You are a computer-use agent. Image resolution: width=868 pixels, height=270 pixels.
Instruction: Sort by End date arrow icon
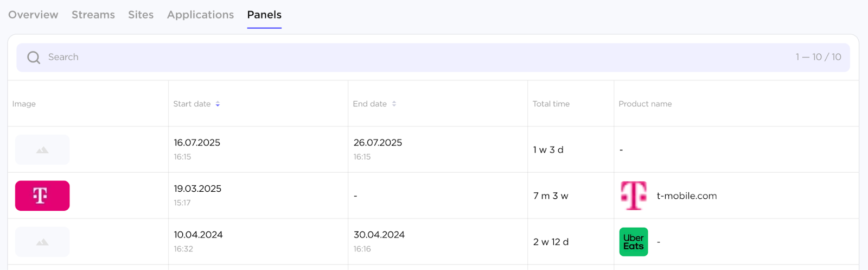pos(394,104)
